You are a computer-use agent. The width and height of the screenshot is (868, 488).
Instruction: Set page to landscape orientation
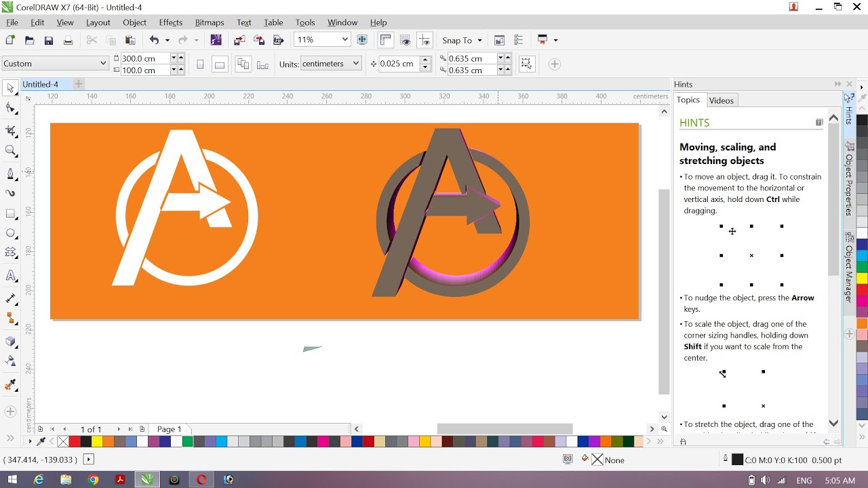[x=220, y=64]
